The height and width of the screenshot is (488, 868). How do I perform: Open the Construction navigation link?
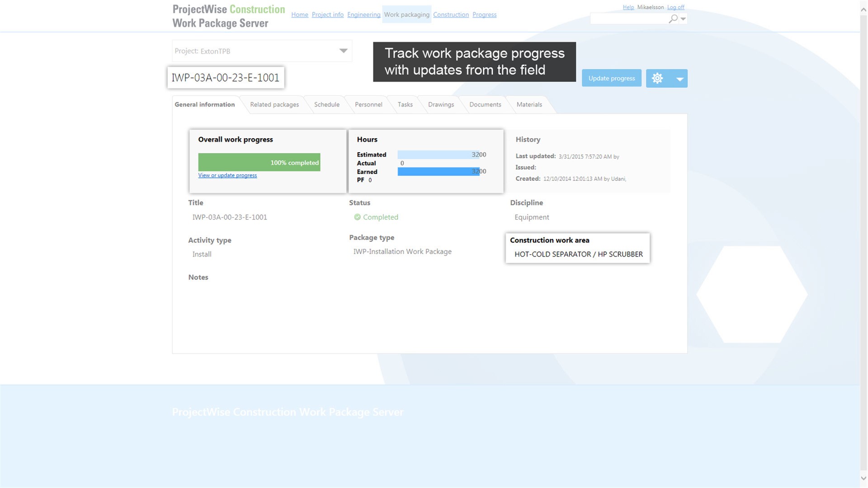pos(451,14)
